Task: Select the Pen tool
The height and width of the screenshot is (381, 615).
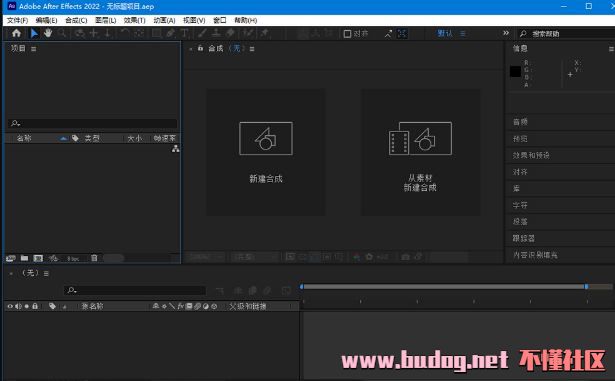Action: pos(170,33)
